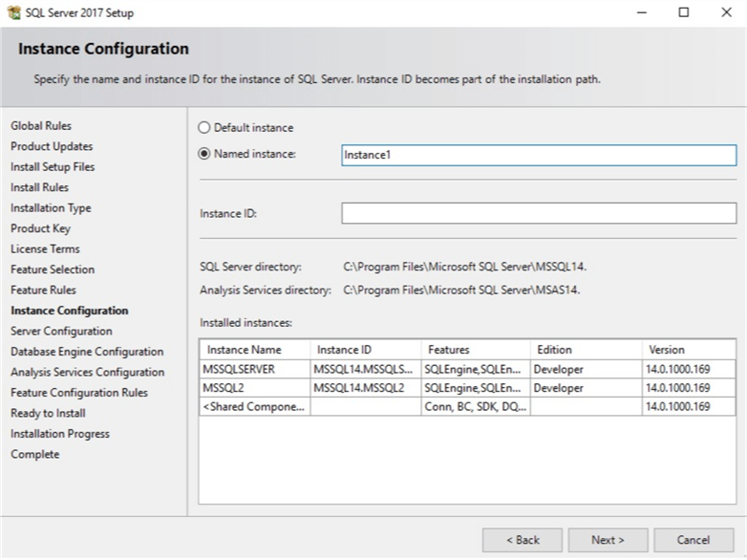Open the Feature Selection step
Image resolution: width=747 pixels, height=560 pixels.
(53, 269)
